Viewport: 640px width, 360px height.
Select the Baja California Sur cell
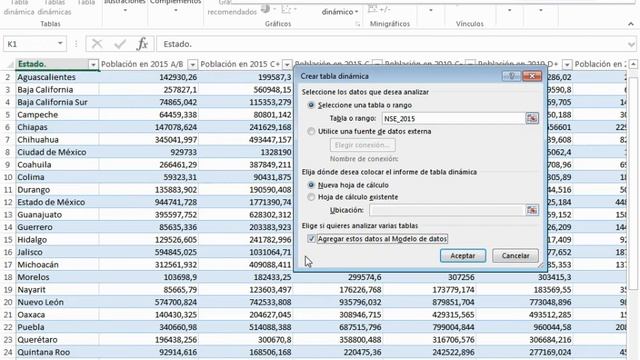tap(57, 102)
